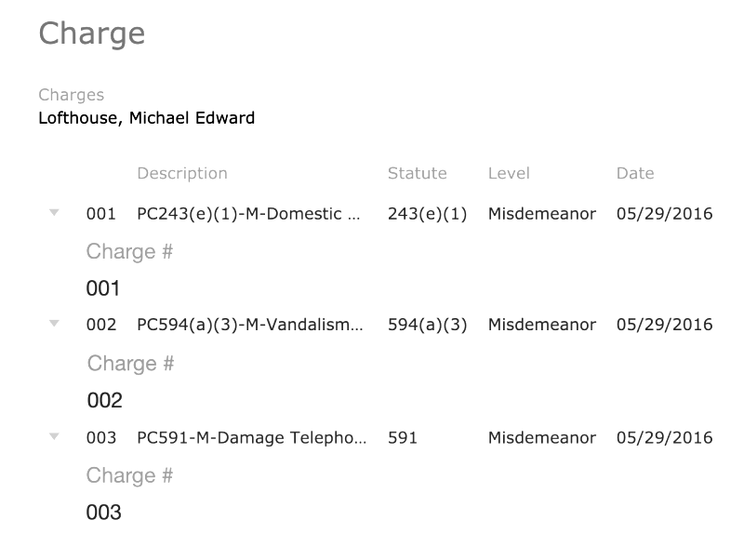
Task: Click the Statute column header
Action: pyautogui.click(x=417, y=173)
